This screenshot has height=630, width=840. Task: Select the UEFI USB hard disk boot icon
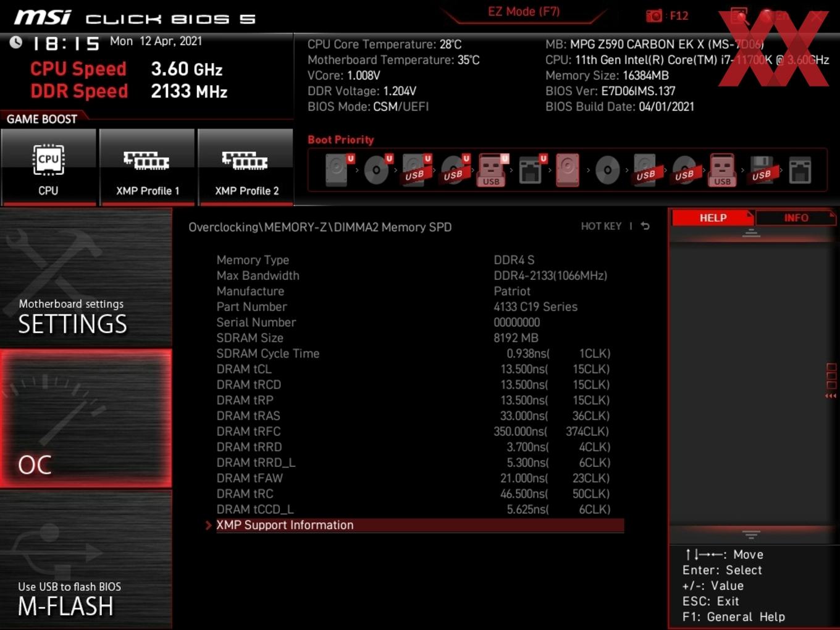416,170
